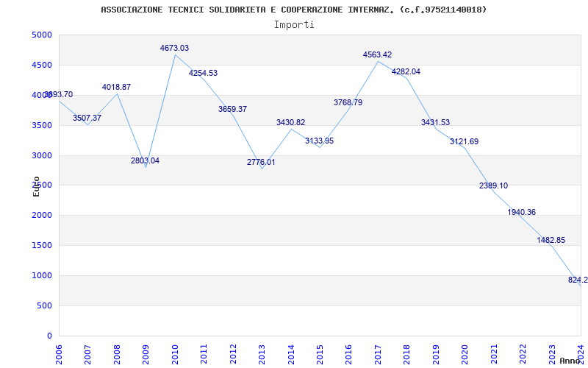Select the data label 1482.85
Image resolution: width=588 pixels, height=368 pixels.
(x=551, y=241)
